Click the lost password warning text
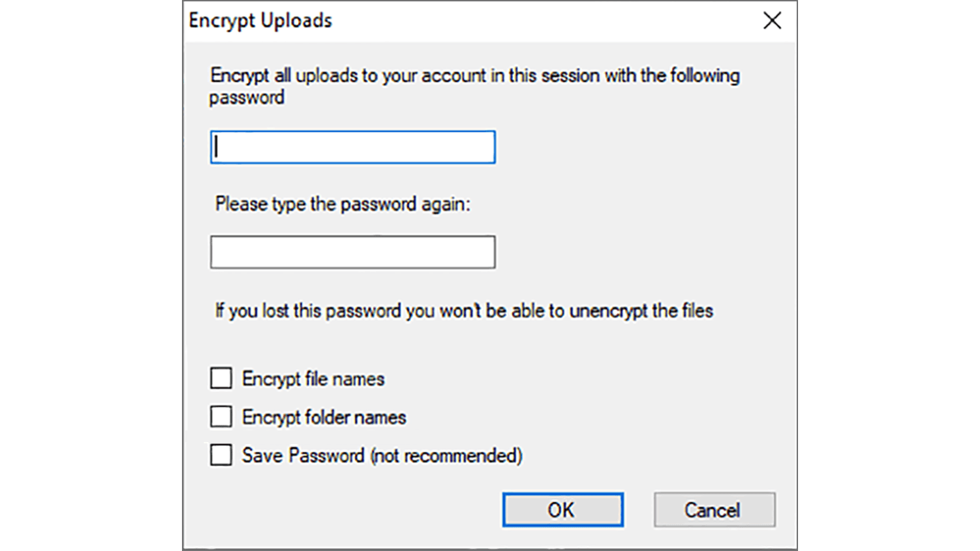 click(x=463, y=311)
